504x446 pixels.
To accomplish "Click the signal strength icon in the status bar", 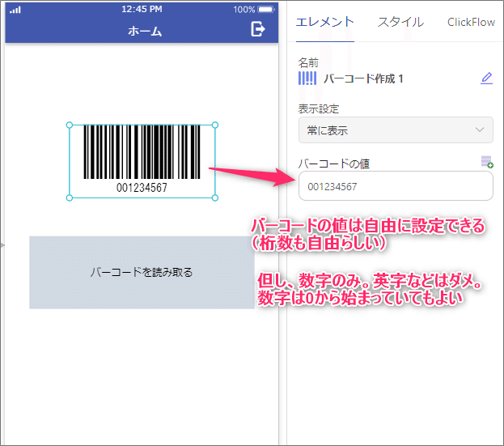I will [x=15, y=10].
